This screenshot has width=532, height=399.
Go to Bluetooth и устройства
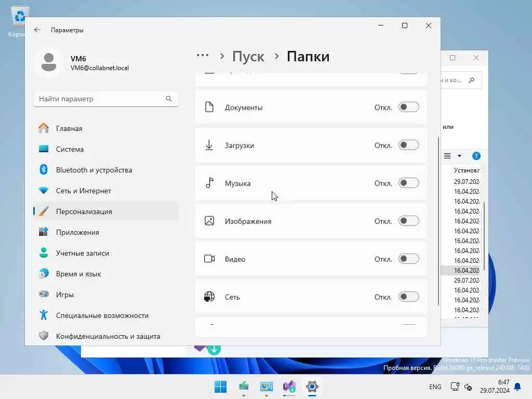coord(105,170)
